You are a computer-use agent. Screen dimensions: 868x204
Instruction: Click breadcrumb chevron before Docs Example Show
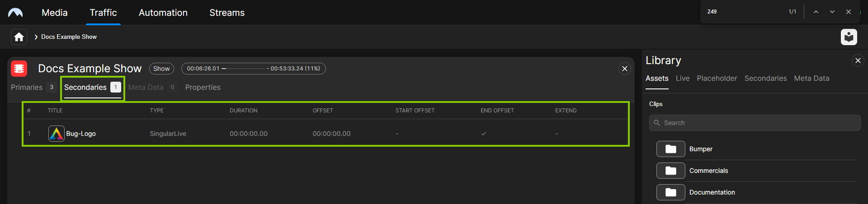click(x=36, y=37)
